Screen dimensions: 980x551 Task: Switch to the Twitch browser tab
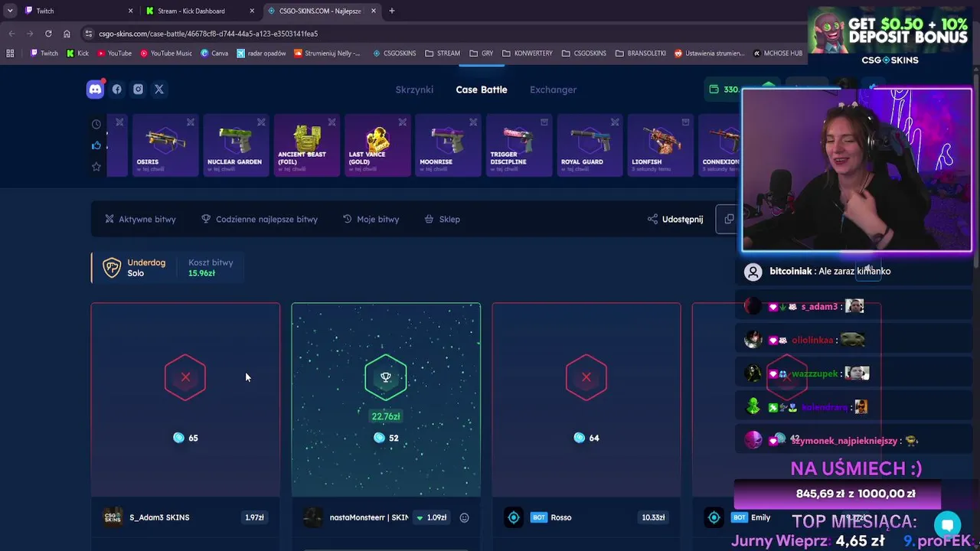77,11
